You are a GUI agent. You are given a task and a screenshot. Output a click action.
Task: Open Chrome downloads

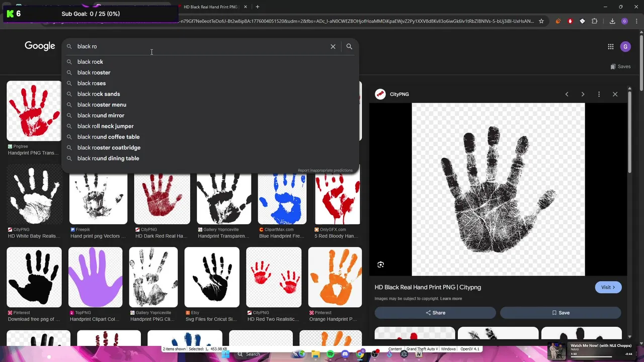coord(612,21)
